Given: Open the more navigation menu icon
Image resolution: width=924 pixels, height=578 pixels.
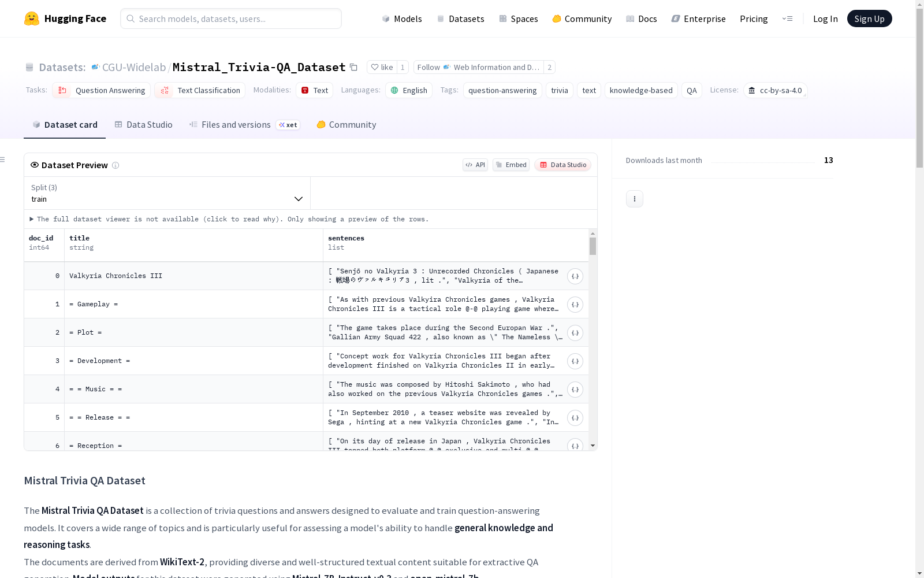Looking at the screenshot, I should tap(788, 18).
